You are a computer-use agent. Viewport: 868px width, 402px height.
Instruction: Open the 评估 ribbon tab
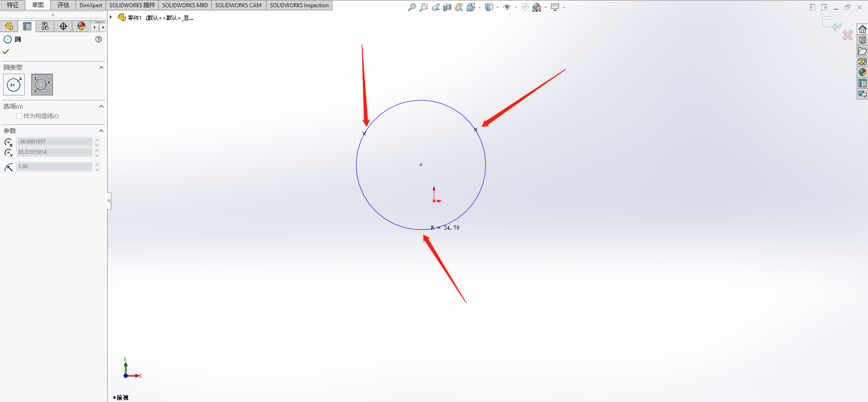(63, 5)
